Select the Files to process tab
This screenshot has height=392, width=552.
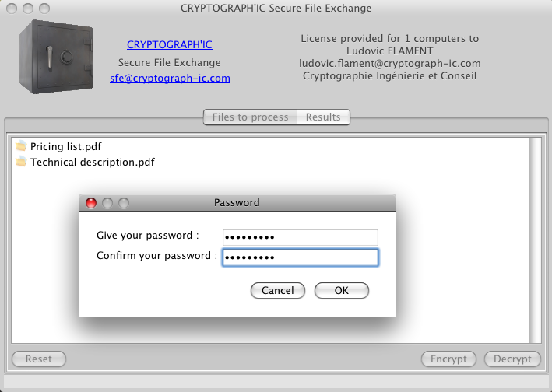(250, 117)
